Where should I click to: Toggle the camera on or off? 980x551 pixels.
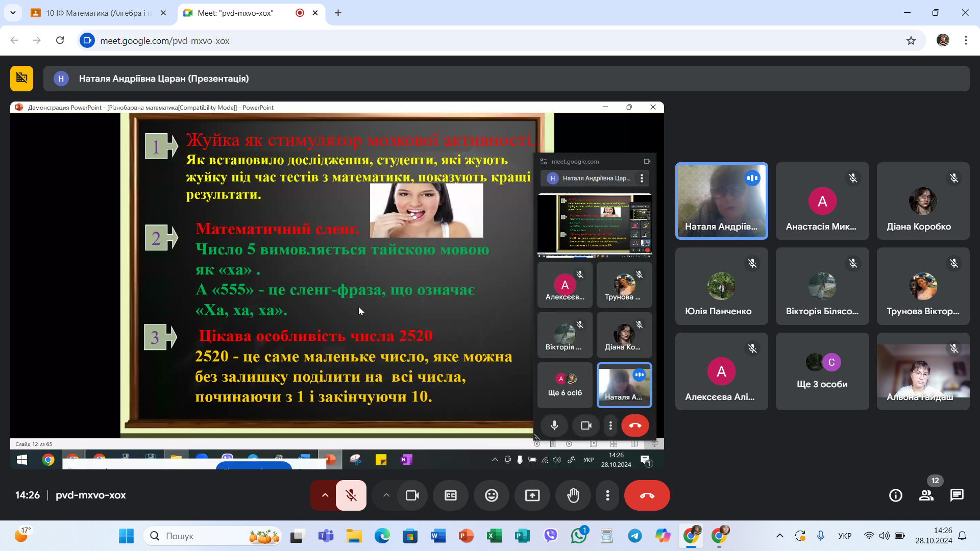pyautogui.click(x=412, y=495)
